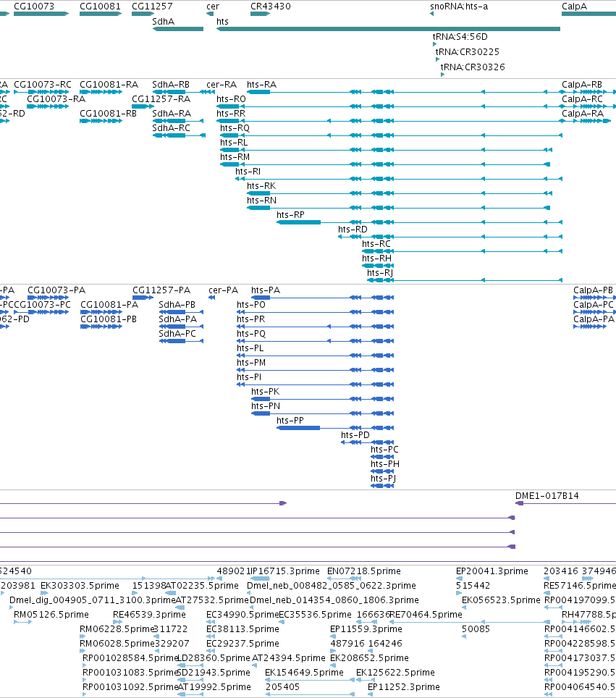The width and height of the screenshot is (616, 698).
Task: Click the hts-RH transcript label
Action: (x=377, y=258)
